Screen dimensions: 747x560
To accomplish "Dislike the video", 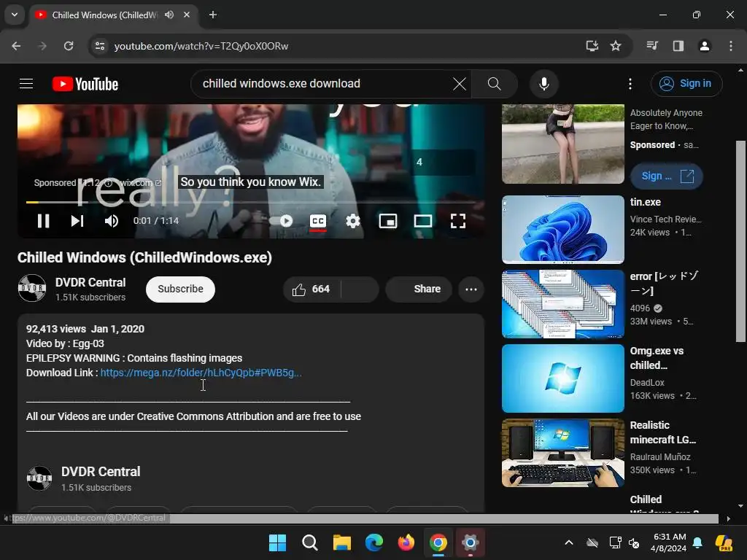I will coord(360,289).
